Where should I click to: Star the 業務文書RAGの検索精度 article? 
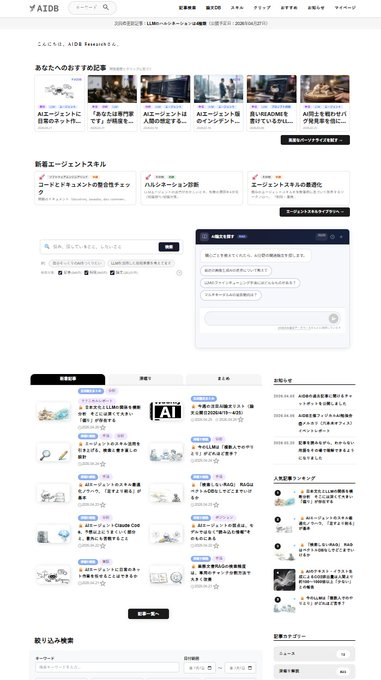(x=216, y=586)
